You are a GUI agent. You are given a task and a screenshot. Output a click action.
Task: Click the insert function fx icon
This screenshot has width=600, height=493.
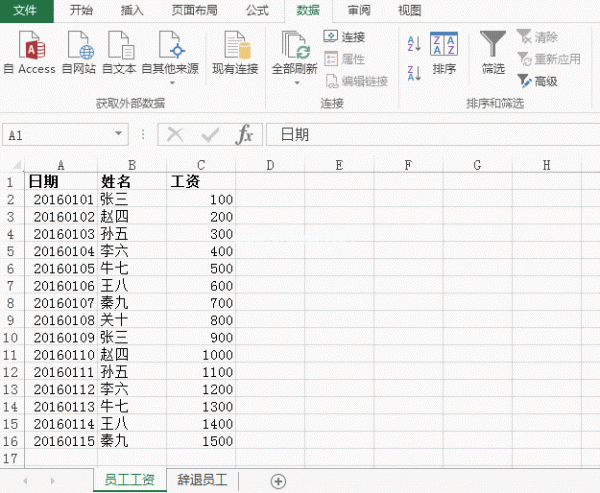pyautogui.click(x=244, y=135)
